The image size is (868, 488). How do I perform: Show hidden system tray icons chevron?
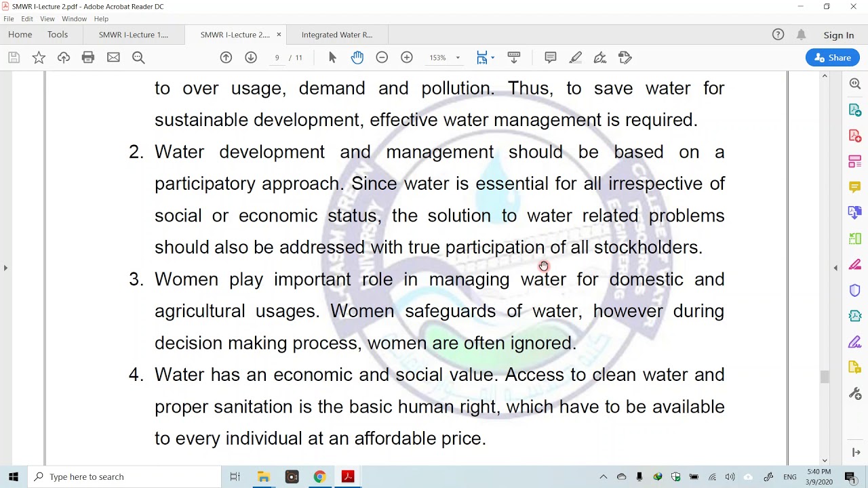click(x=603, y=477)
